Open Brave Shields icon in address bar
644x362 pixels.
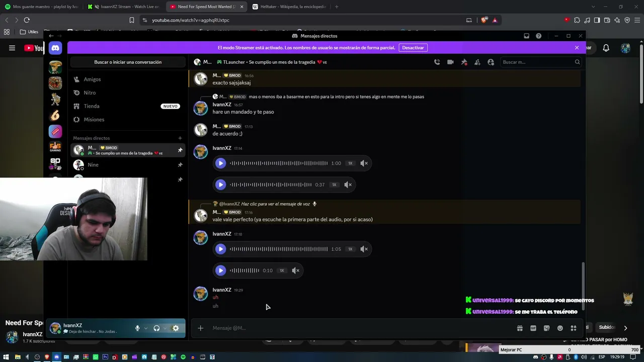coord(484,20)
